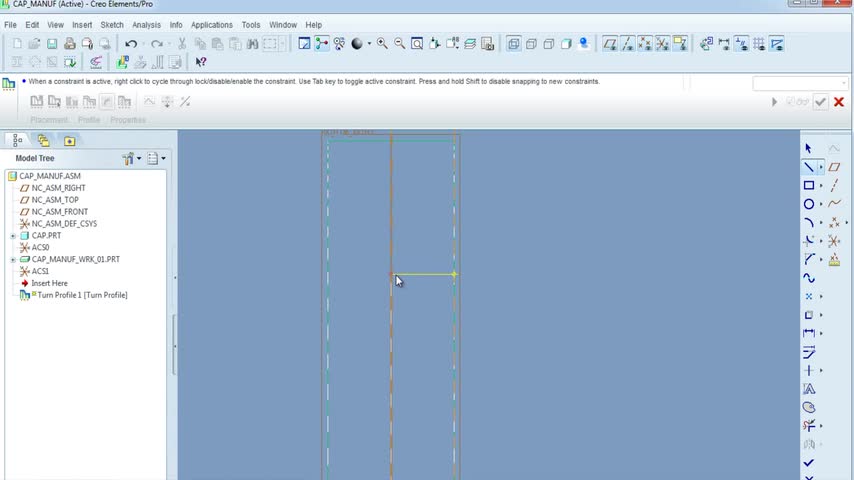Select the sketcher Coordinate System tool
854x480 pixels.
tap(834, 241)
